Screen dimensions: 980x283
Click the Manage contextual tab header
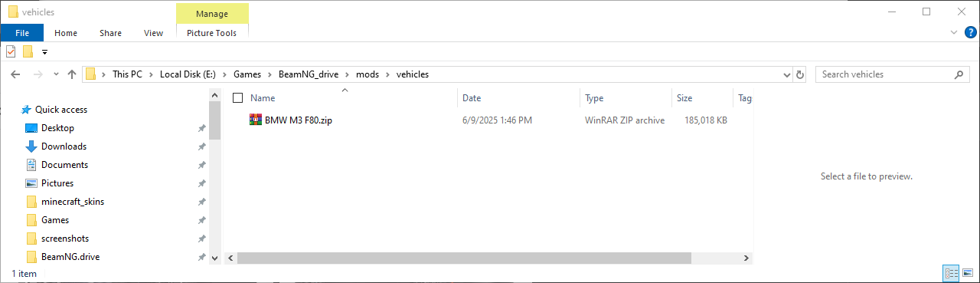pyautogui.click(x=212, y=14)
